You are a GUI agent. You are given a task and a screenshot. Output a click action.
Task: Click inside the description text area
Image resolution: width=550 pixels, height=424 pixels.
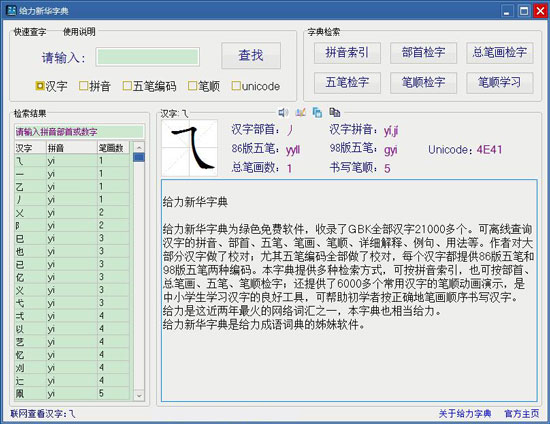pyautogui.click(x=349, y=291)
